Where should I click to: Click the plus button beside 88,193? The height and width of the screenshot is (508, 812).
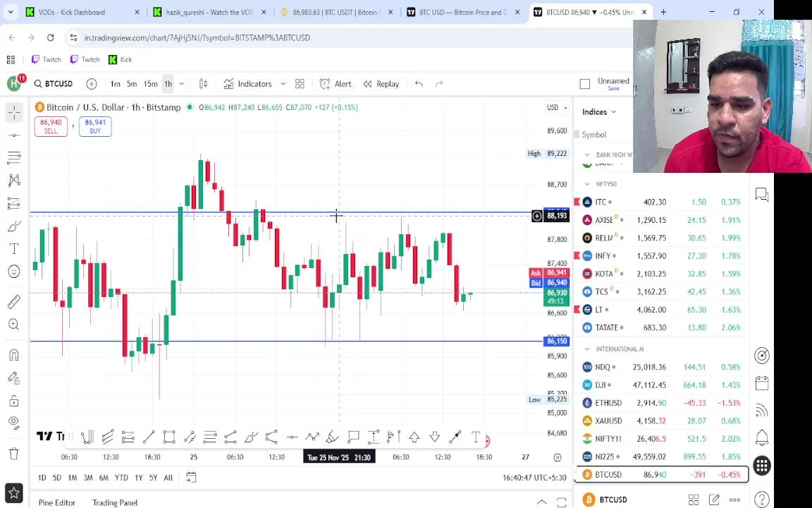pyautogui.click(x=537, y=216)
